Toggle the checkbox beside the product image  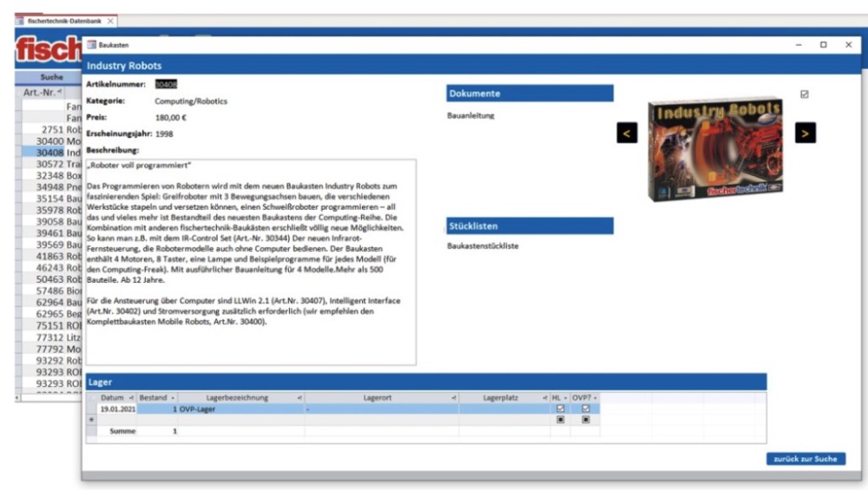pyautogui.click(x=805, y=95)
